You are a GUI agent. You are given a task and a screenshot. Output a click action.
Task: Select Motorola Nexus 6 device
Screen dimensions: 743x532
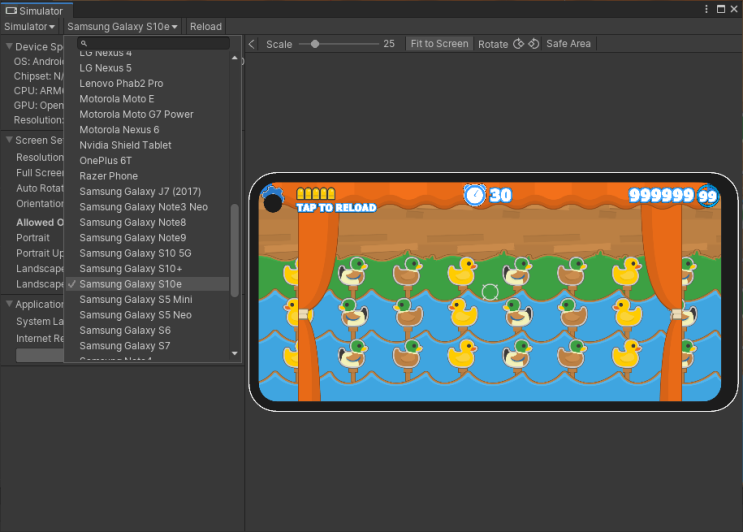point(147,130)
